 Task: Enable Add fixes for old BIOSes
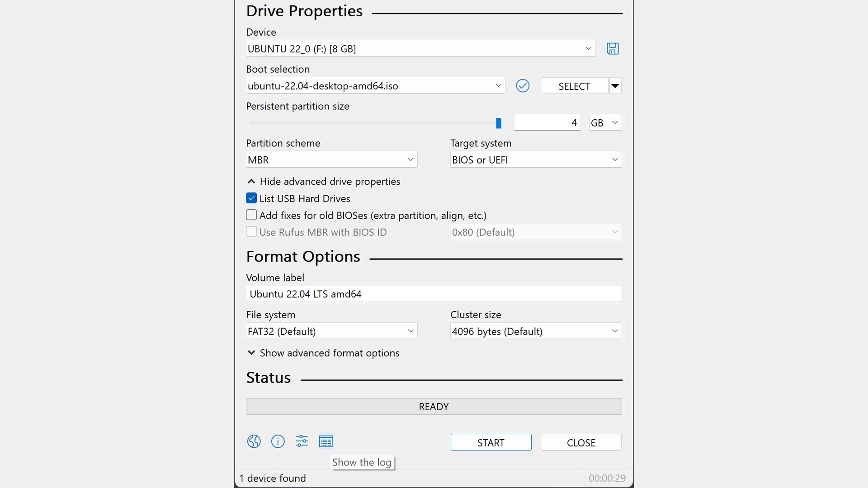[251, 215]
